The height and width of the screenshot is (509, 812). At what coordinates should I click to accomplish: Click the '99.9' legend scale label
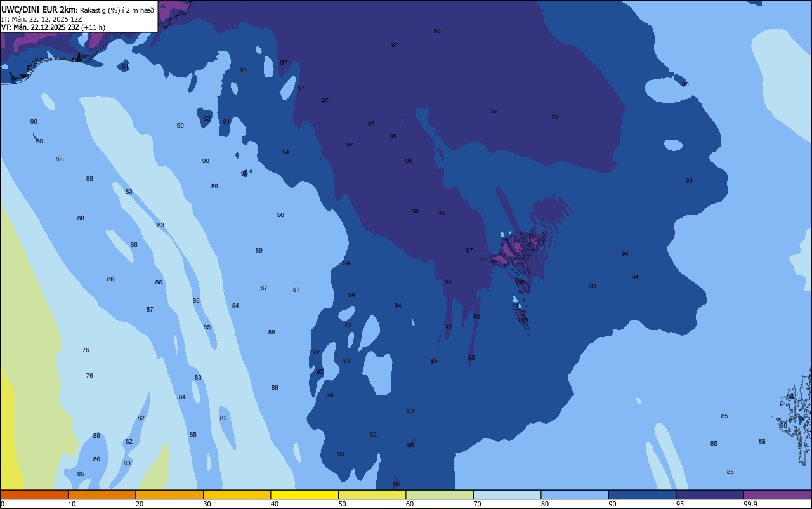click(x=750, y=504)
